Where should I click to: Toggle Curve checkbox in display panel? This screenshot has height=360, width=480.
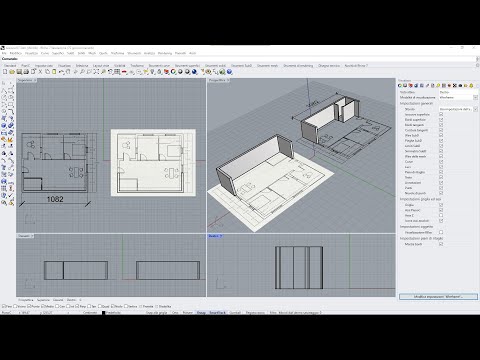(441, 162)
